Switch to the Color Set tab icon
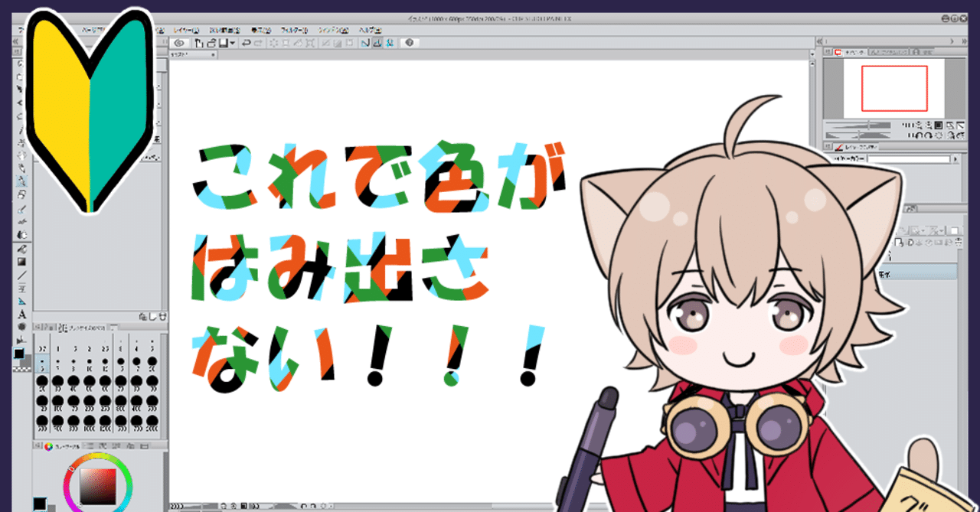Screen dimensions: 980x512 (x=103, y=446)
